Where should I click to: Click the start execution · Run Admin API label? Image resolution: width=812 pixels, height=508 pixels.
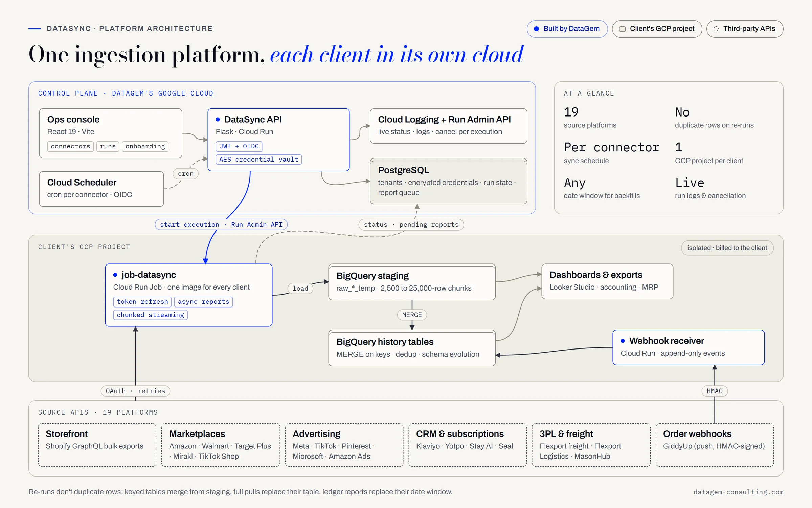221,225
